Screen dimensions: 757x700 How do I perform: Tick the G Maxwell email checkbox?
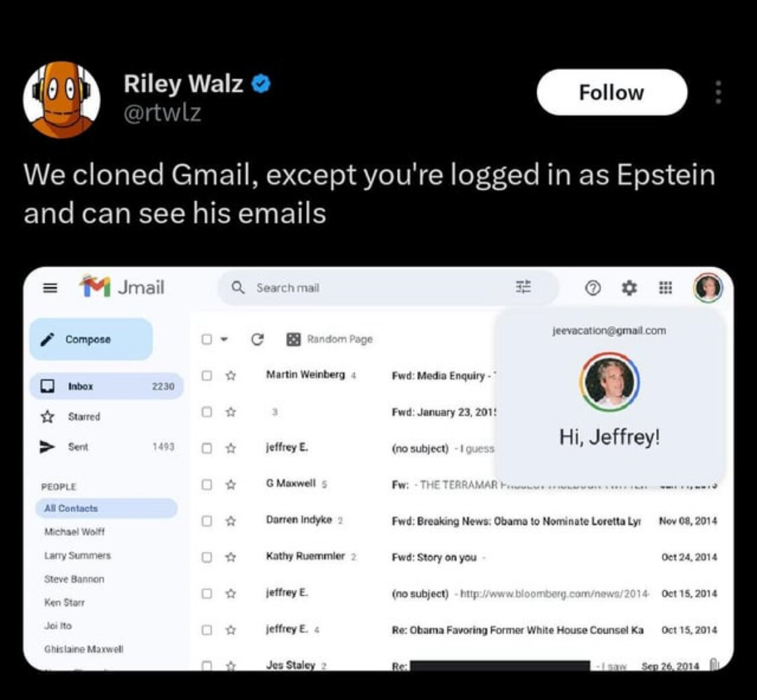tap(207, 484)
